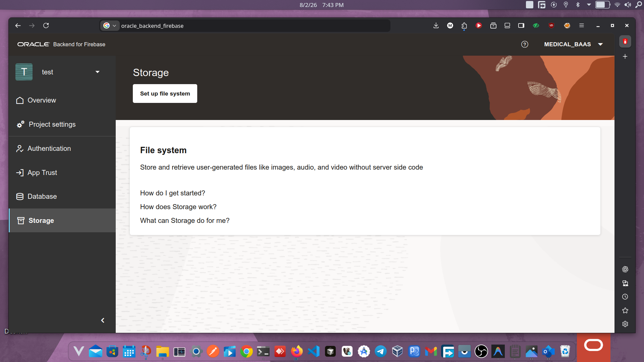644x362 pixels.
Task: Open 'How do I get started?' link
Action: [x=172, y=193]
